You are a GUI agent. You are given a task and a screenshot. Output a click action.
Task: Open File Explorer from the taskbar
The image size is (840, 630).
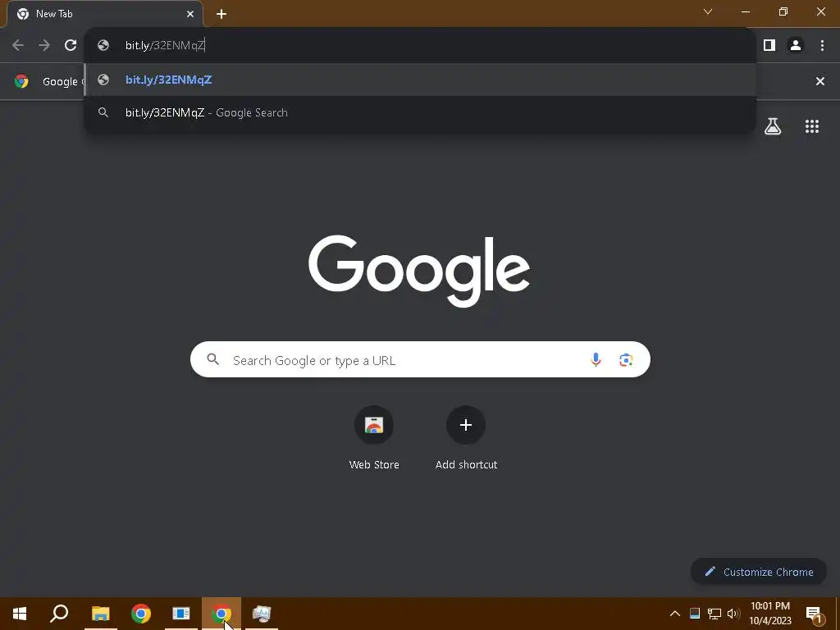[100, 614]
